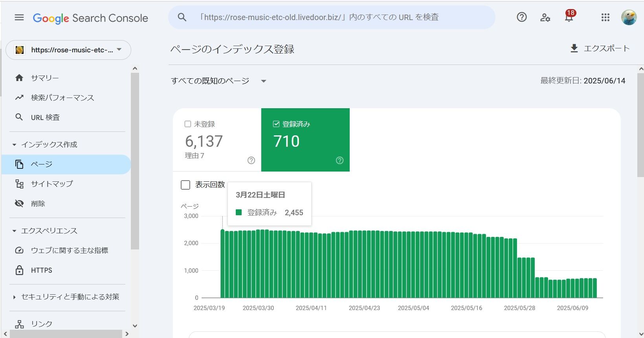644x338 pixels.
Task: Click the sidebar horizontal scroll right arrow
Action: tap(127, 334)
